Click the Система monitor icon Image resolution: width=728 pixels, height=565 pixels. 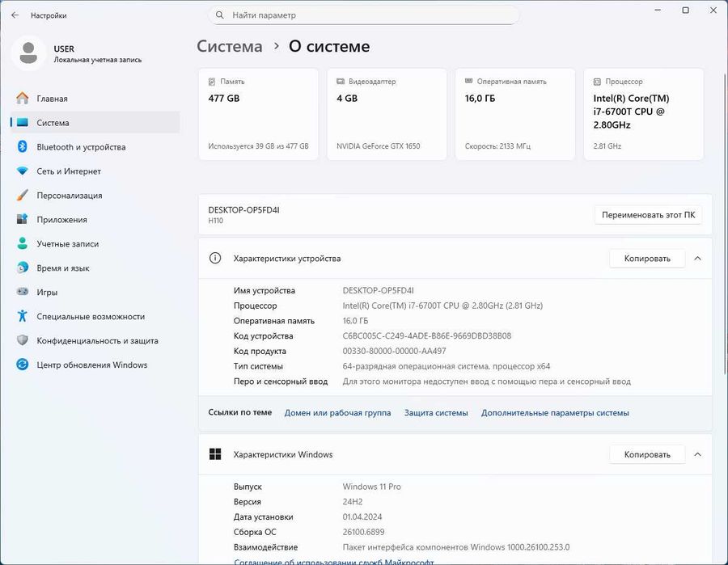coord(23,123)
